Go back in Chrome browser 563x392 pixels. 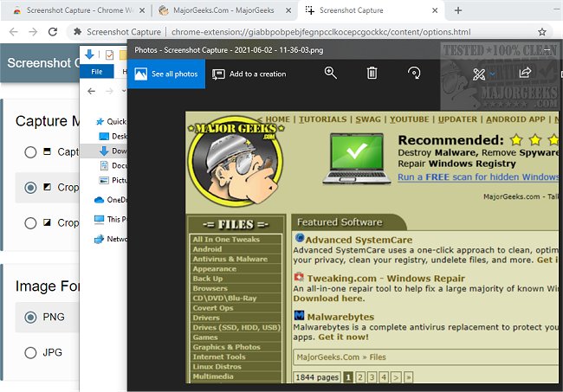(14, 32)
